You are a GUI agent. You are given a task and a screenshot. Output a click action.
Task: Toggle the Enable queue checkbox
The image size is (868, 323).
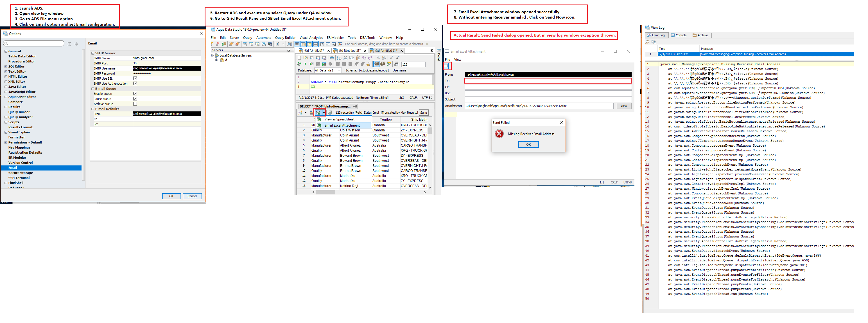point(135,94)
